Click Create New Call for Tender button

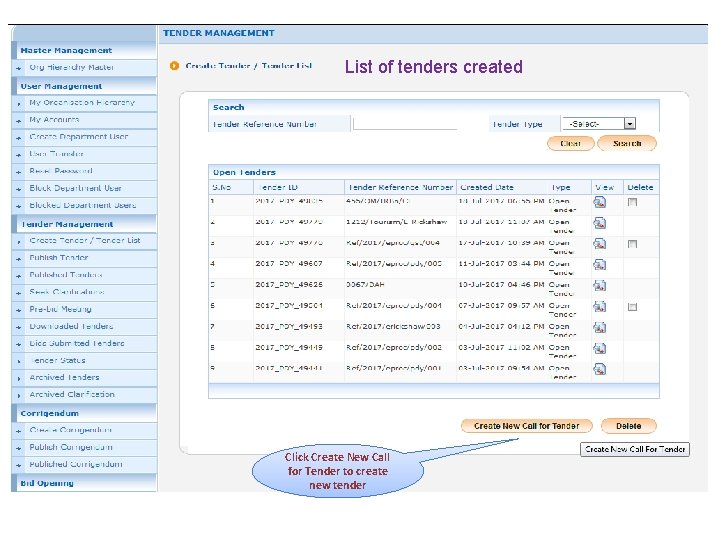(526, 426)
